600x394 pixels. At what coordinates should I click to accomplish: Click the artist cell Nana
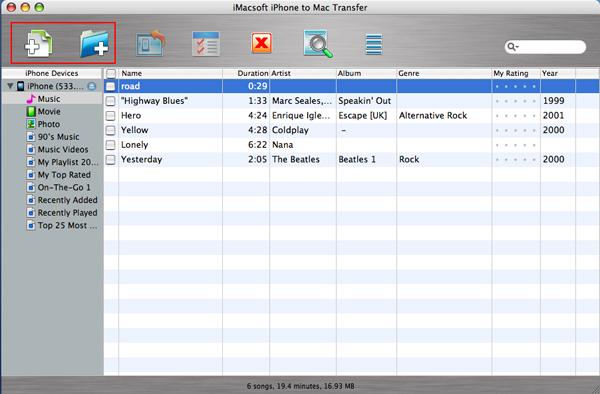click(282, 145)
